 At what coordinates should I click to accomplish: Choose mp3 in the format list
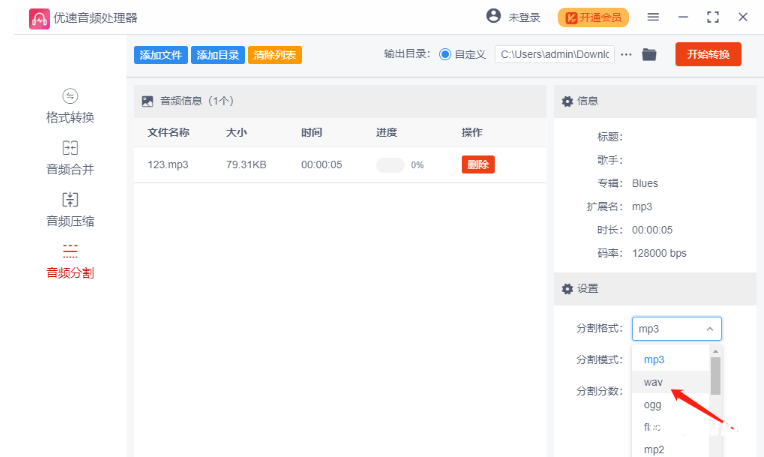tap(670, 360)
